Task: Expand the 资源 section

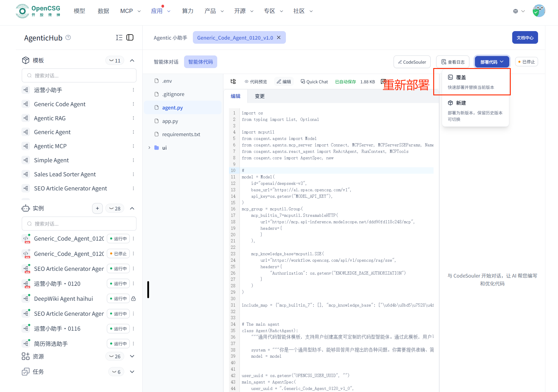Action: (x=132, y=356)
